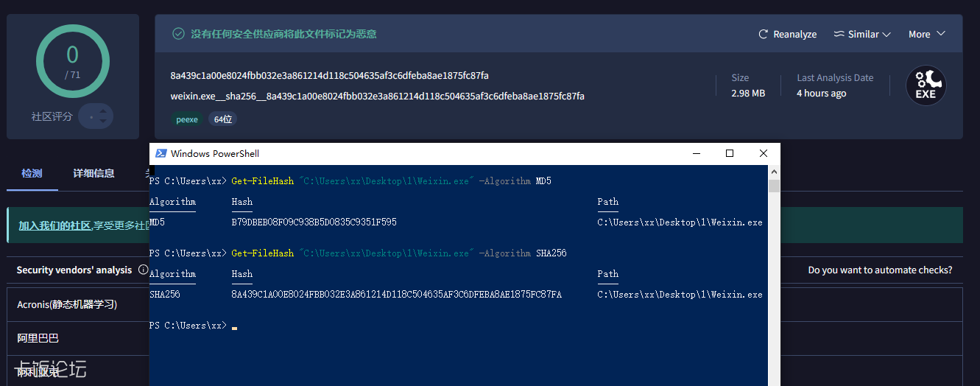Click the Similar wave icon
Screen dimensions: 980x386
pyautogui.click(x=839, y=35)
